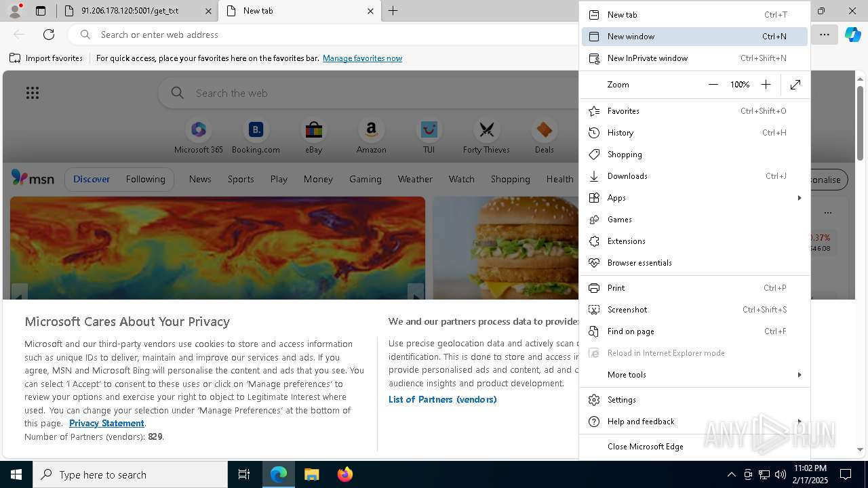Viewport: 868px width, 488px height.
Task: Open the Amazon quick link icon
Action: point(371,129)
